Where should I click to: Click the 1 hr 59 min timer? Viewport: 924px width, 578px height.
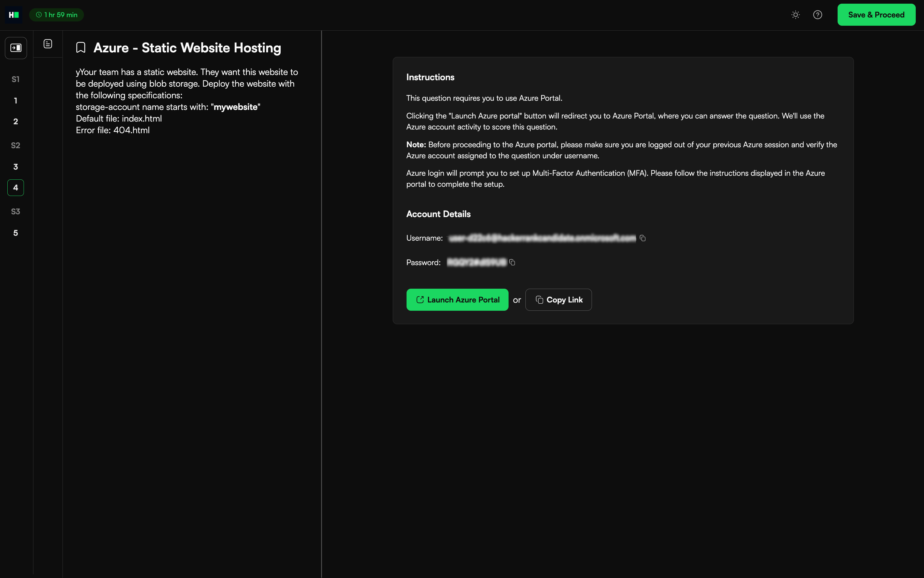[x=57, y=15]
